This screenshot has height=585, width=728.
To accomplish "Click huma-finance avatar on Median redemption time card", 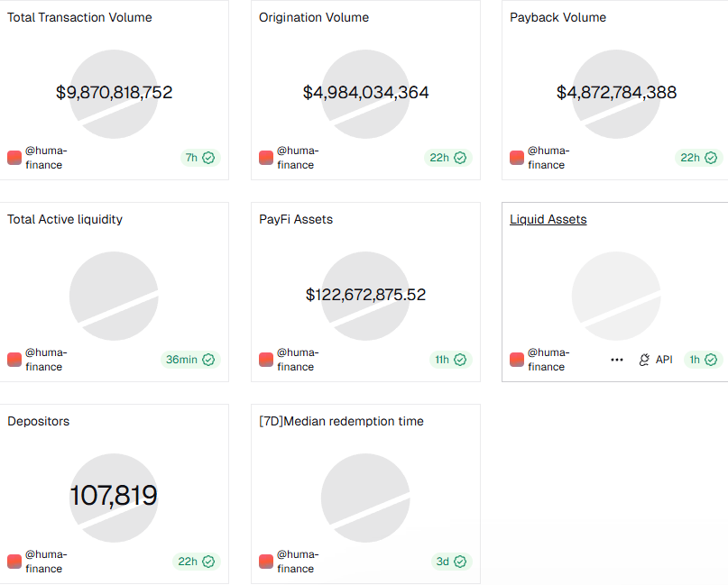I will [x=266, y=562].
